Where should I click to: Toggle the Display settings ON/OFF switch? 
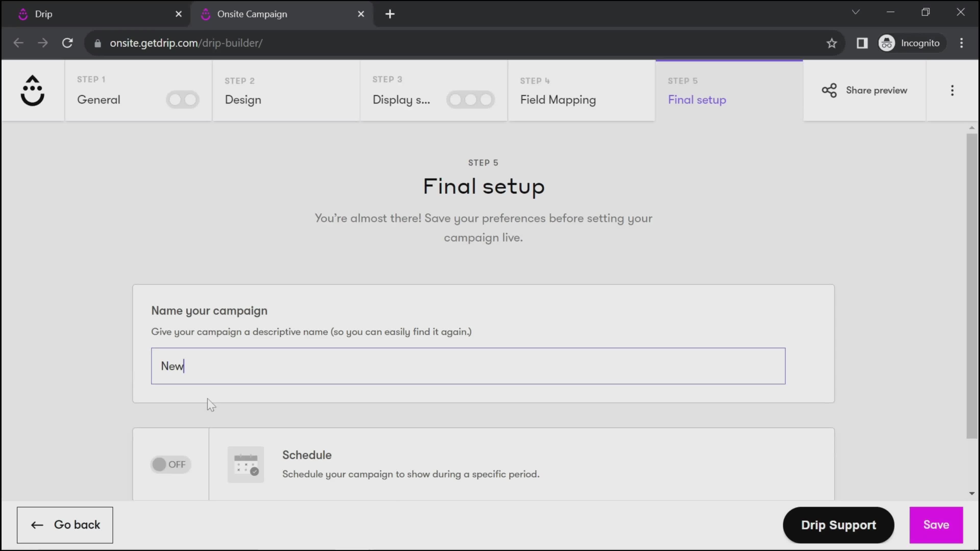tap(471, 99)
